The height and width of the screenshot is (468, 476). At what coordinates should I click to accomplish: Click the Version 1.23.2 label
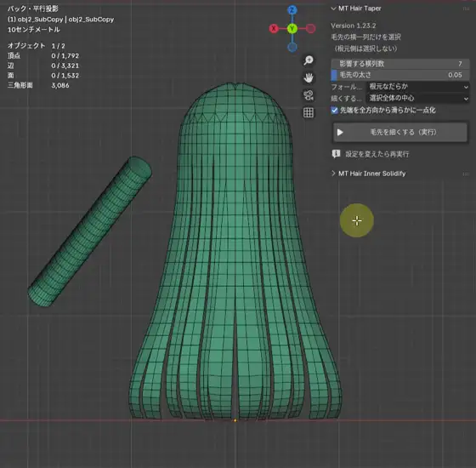click(353, 26)
